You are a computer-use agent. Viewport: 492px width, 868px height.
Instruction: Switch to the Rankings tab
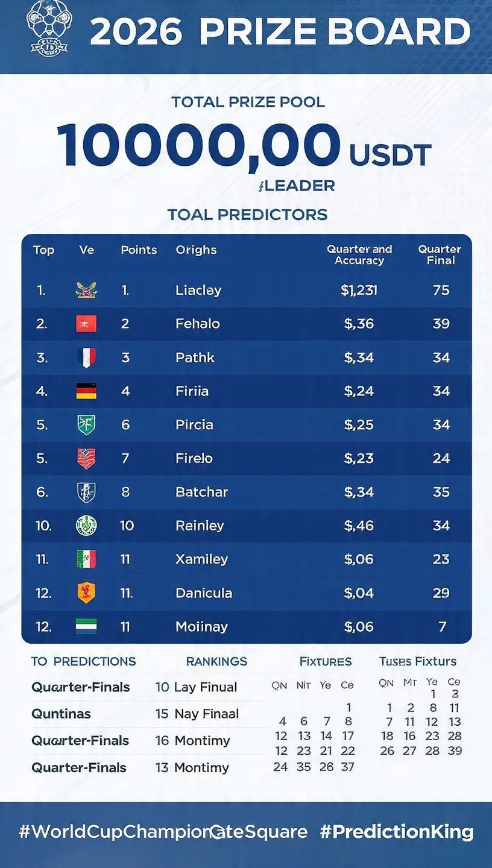pos(216,661)
